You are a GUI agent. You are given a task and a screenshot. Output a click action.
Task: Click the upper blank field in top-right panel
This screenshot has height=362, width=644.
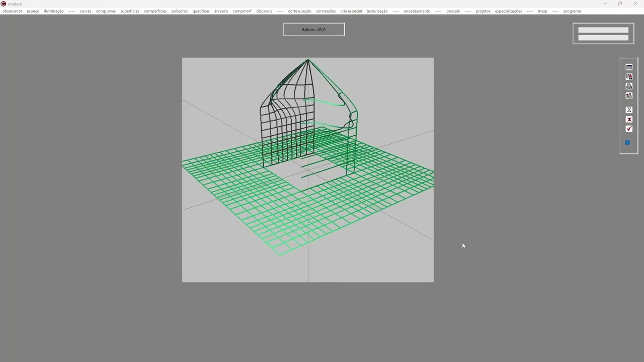(x=603, y=30)
